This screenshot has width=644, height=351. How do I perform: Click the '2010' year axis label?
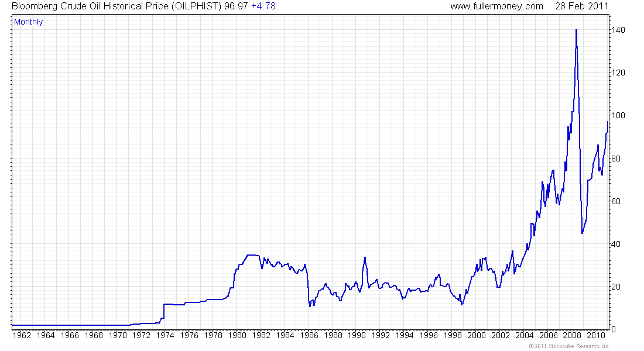tap(596, 335)
